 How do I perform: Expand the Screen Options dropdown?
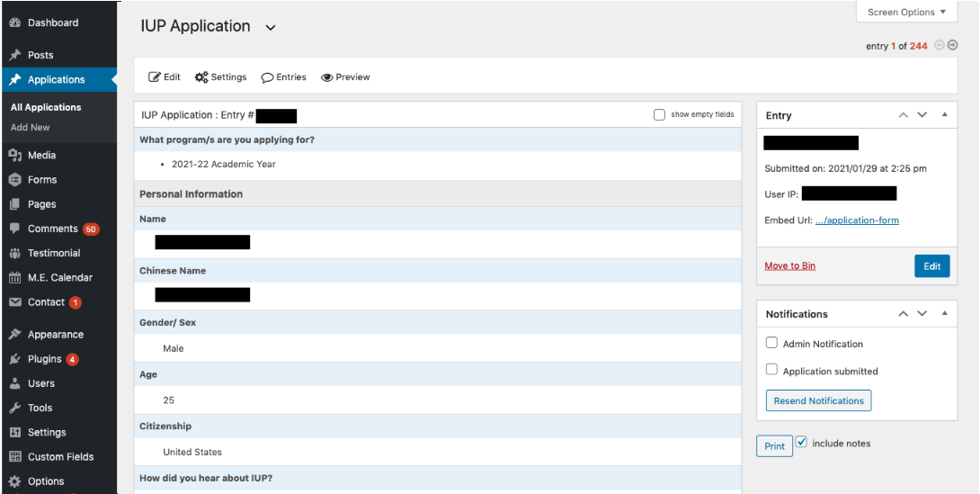[x=906, y=12]
